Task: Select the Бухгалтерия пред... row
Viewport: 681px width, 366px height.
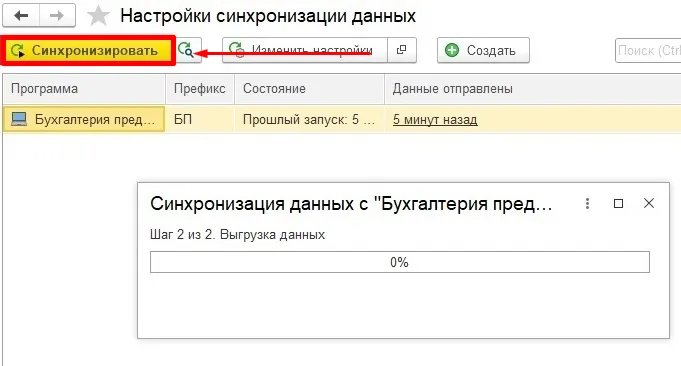Action: [x=342, y=119]
